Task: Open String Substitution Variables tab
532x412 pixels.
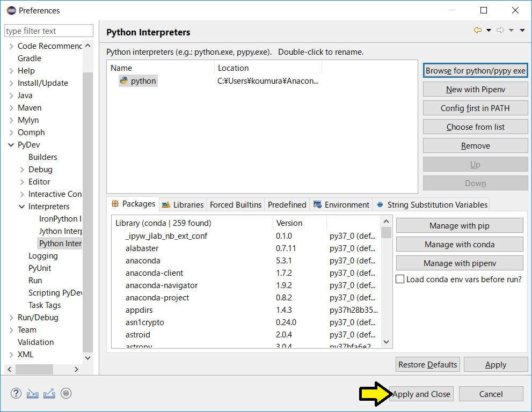Action: coord(432,205)
